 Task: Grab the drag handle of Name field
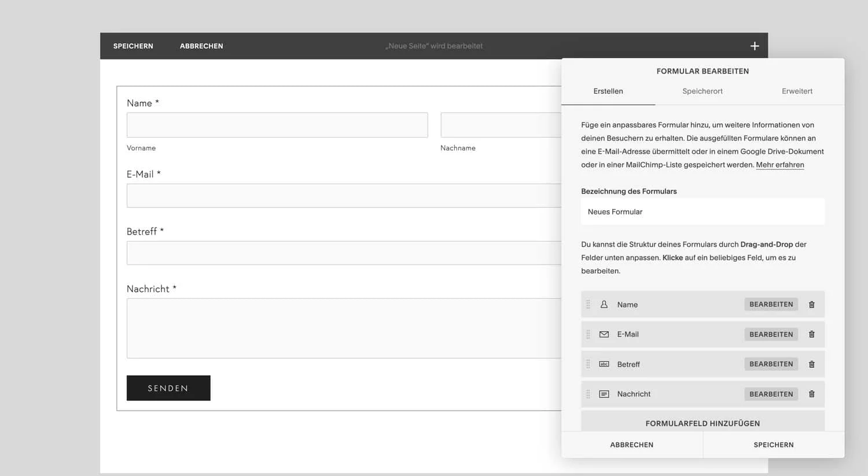tap(588, 305)
